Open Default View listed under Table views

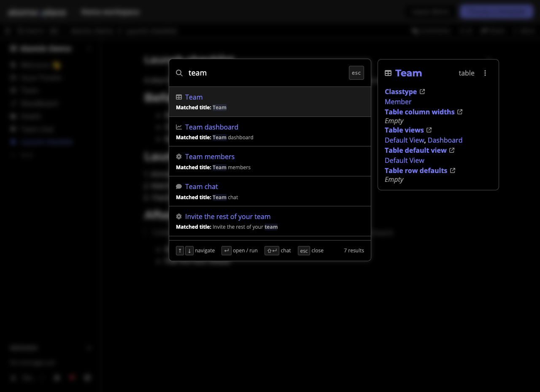click(x=405, y=140)
